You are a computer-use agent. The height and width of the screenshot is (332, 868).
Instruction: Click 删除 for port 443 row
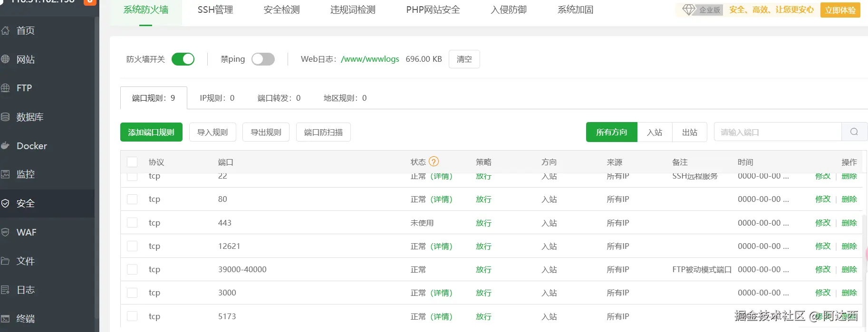coord(849,223)
